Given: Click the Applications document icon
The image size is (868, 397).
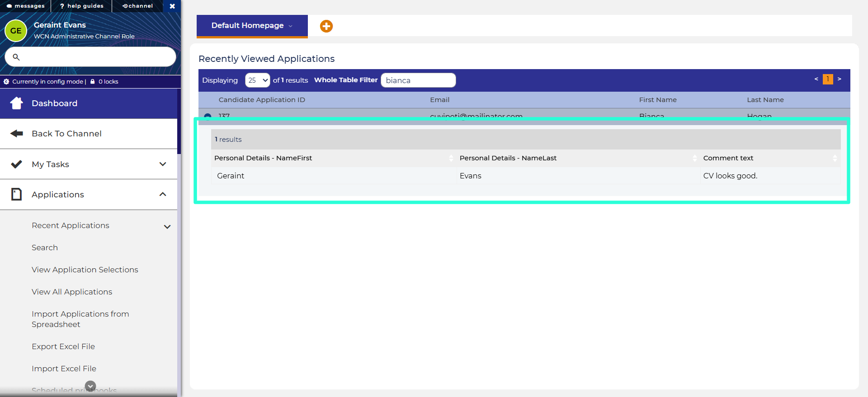Looking at the screenshot, I should (16, 194).
